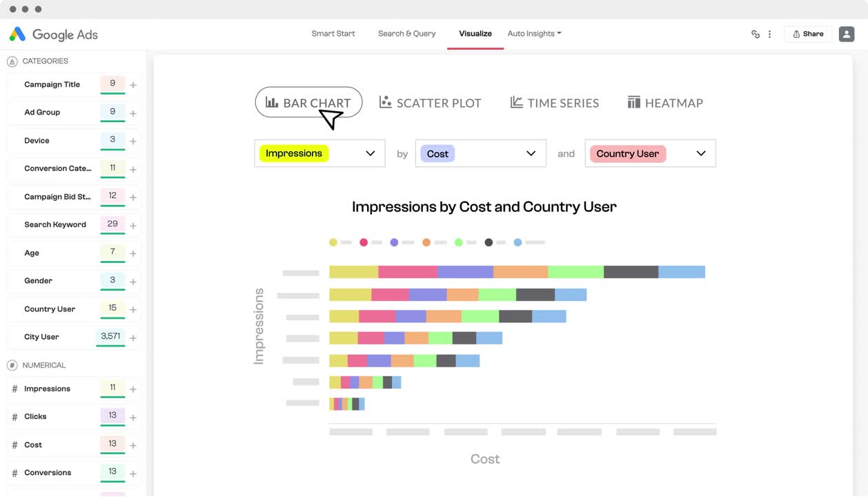Open the Country User dimension dropdown
This screenshot has width=868, height=497.
tap(701, 153)
